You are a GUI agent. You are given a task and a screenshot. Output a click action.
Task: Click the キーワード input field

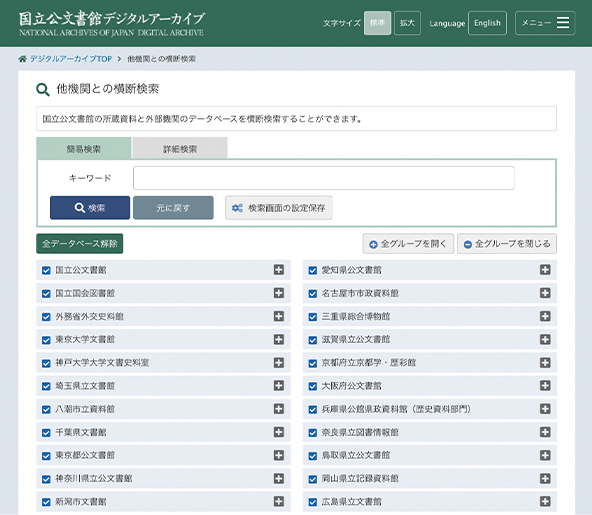pyautogui.click(x=324, y=178)
